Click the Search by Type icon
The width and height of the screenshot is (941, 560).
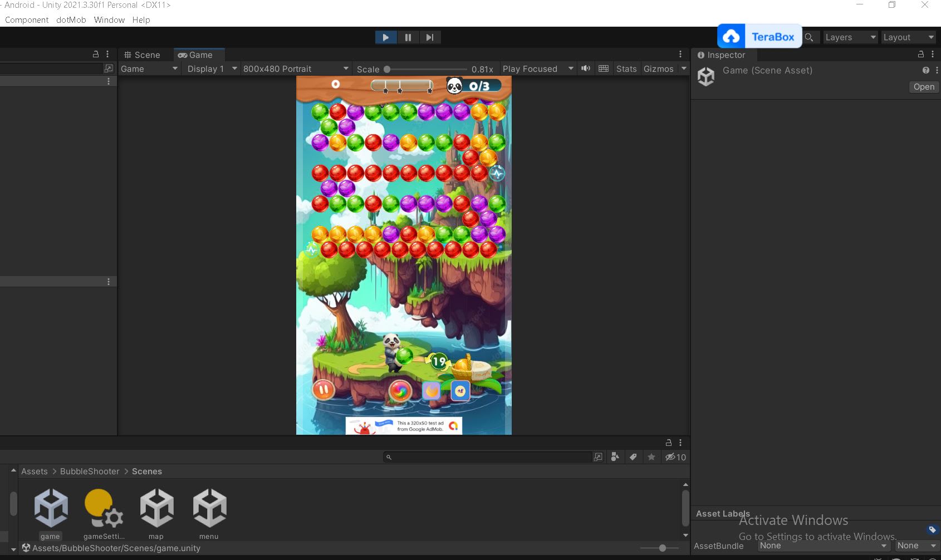[615, 457]
